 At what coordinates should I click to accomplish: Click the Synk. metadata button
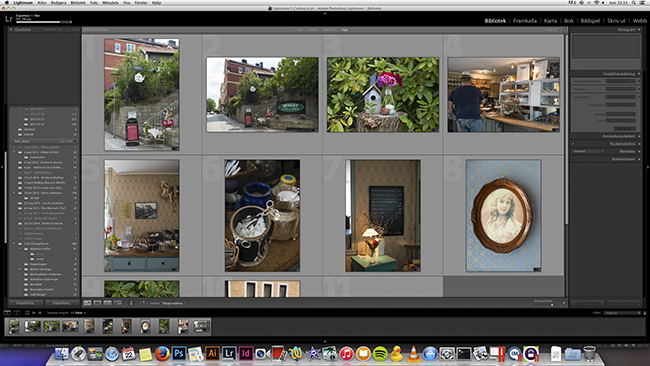[x=588, y=303]
